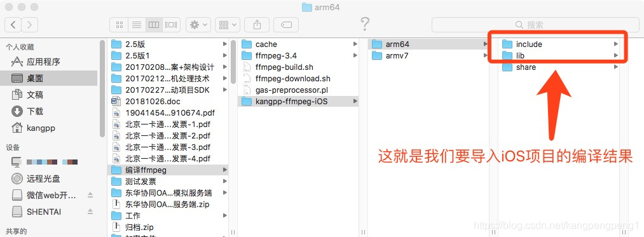The height and width of the screenshot is (237, 644).
Task: Select the ffmpeg-download.sh script
Action: point(298,78)
